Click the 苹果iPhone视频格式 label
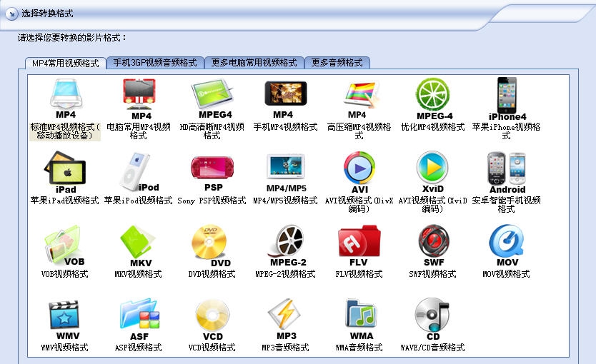The width and height of the screenshot is (596, 364). 506,131
